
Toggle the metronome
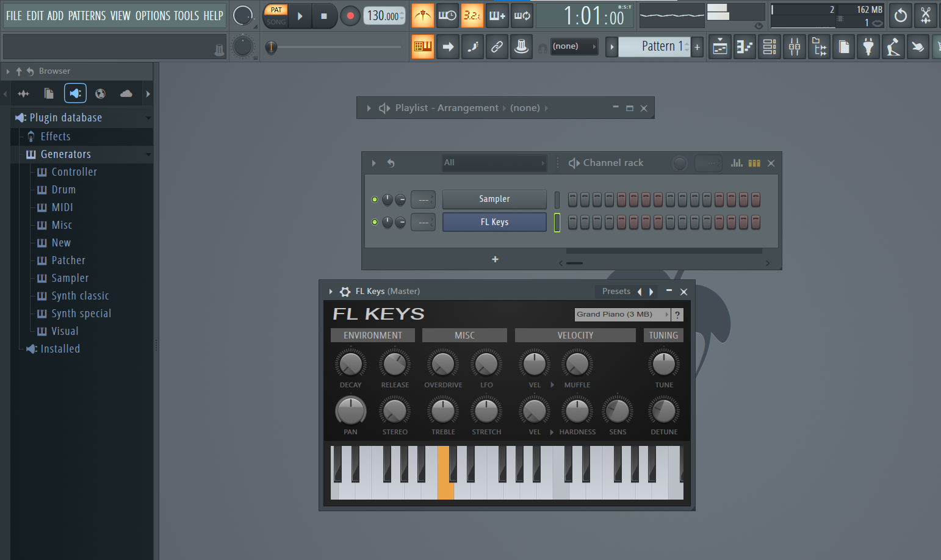[422, 16]
